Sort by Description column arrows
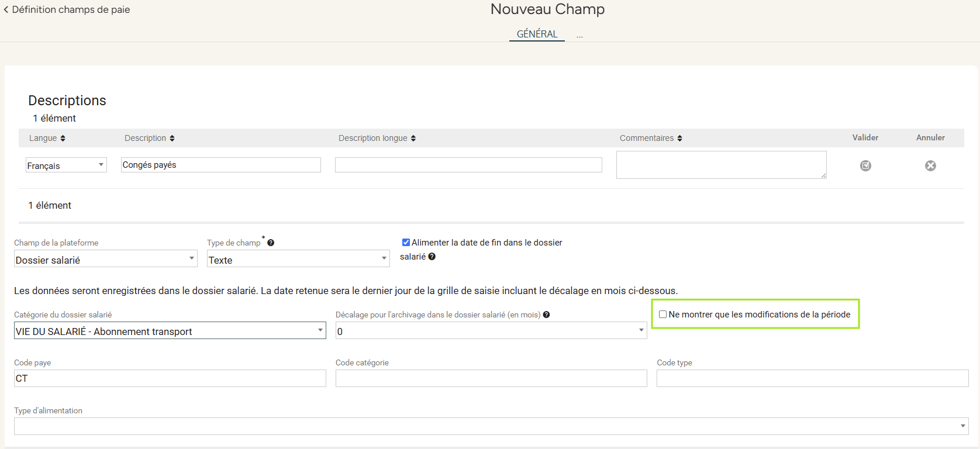Screen dimensions: 980x449 click(x=172, y=139)
